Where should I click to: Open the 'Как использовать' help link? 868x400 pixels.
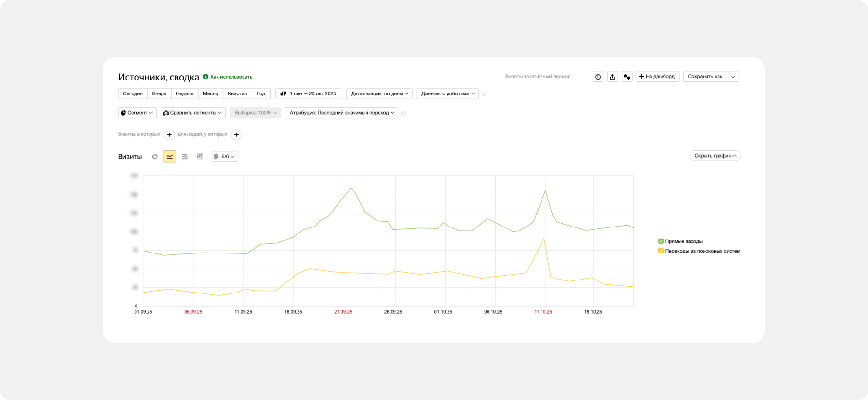[231, 77]
